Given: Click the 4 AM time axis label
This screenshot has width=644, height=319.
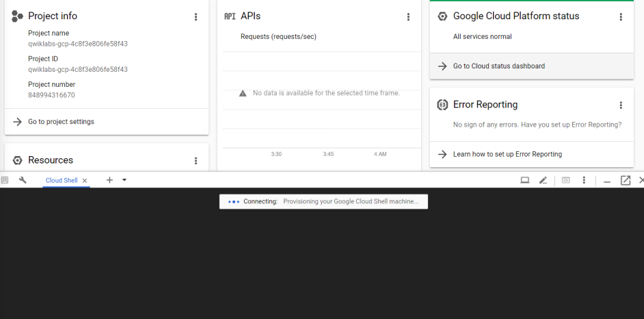Looking at the screenshot, I should [380, 154].
